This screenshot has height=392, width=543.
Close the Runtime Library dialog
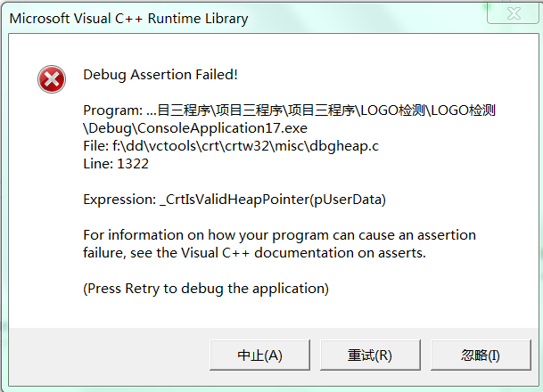pyautogui.click(x=514, y=14)
